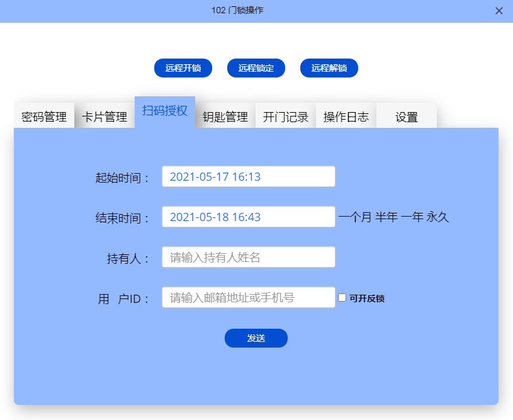
Task: Select the 扫码授权 tab
Action: point(165,111)
